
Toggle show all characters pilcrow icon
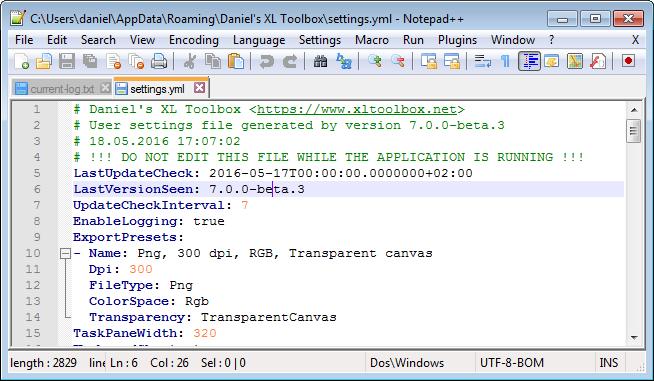(506, 62)
